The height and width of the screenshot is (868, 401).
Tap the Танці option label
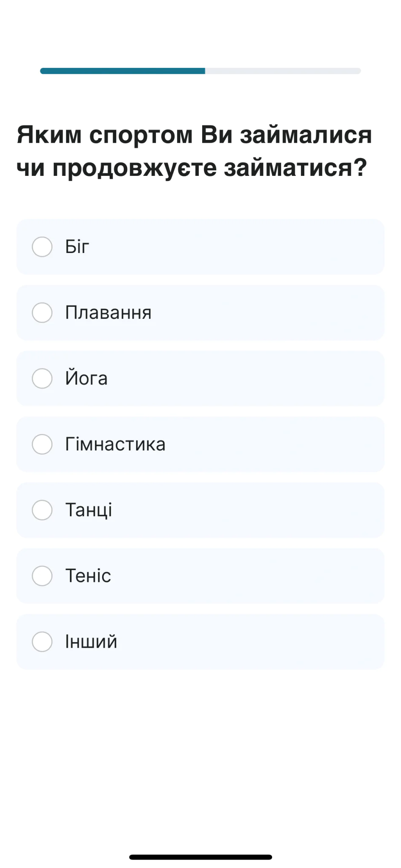pos(89,510)
